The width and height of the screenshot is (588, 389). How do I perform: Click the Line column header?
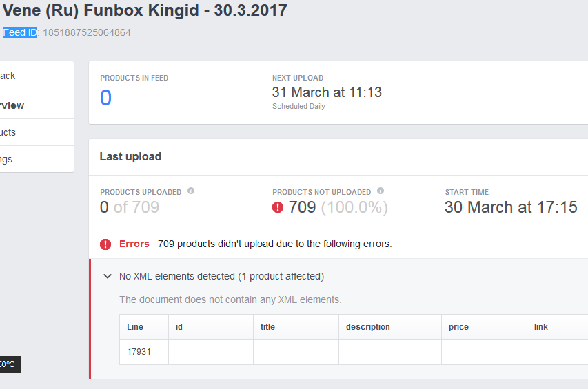coord(135,327)
